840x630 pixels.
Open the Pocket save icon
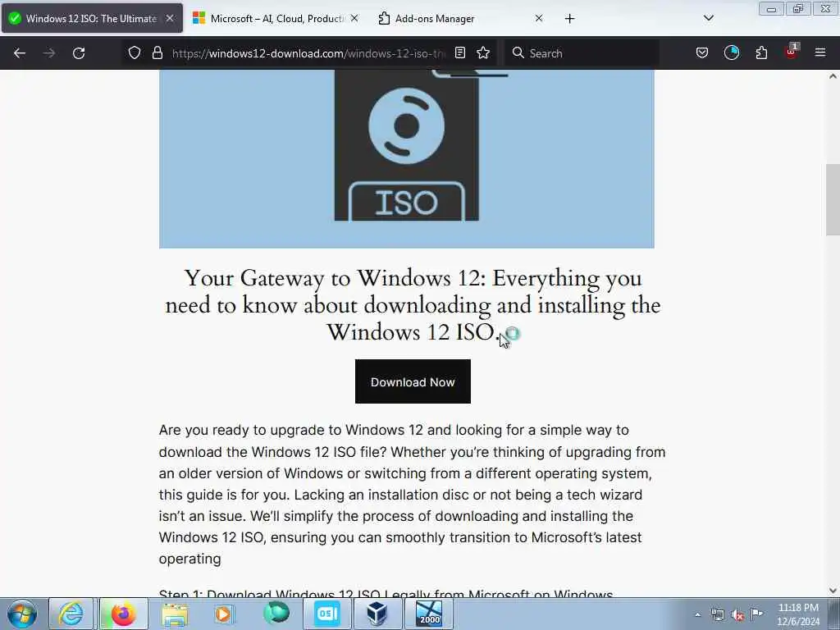click(702, 53)
